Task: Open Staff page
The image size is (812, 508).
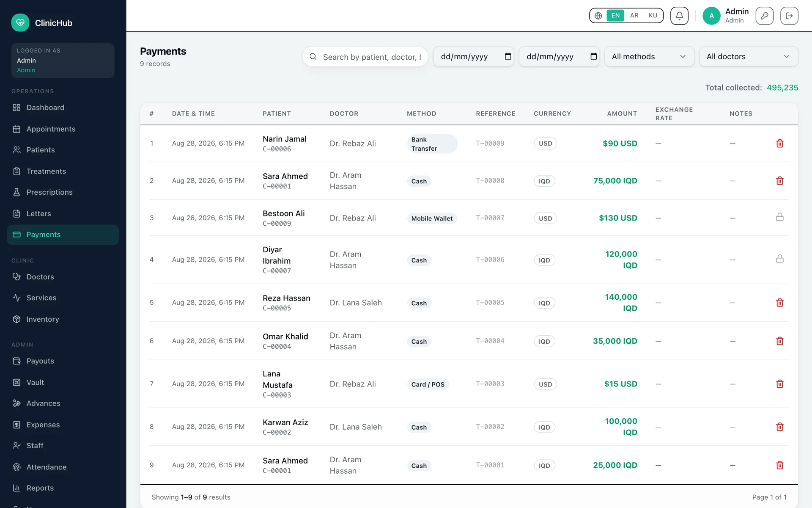Action: 63,446
